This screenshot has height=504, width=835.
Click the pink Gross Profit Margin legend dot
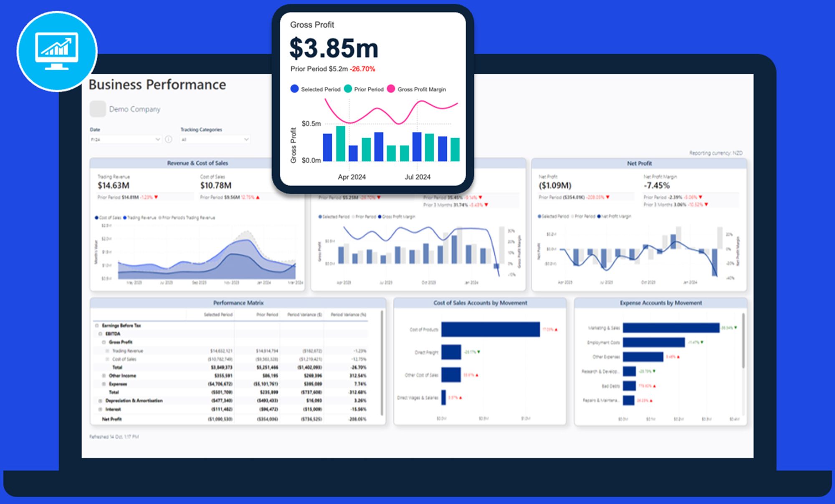point(391,89)
